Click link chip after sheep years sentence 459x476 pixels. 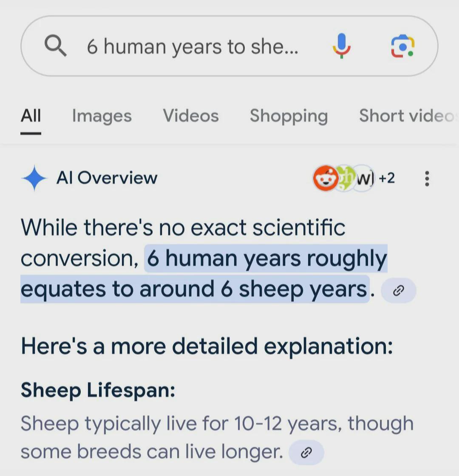(x=399, y=291)
